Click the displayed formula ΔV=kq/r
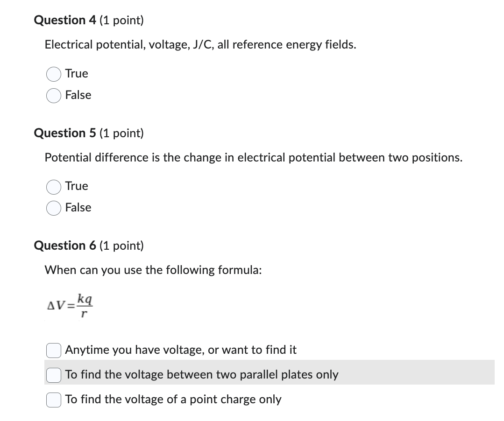 pos(70,305)
